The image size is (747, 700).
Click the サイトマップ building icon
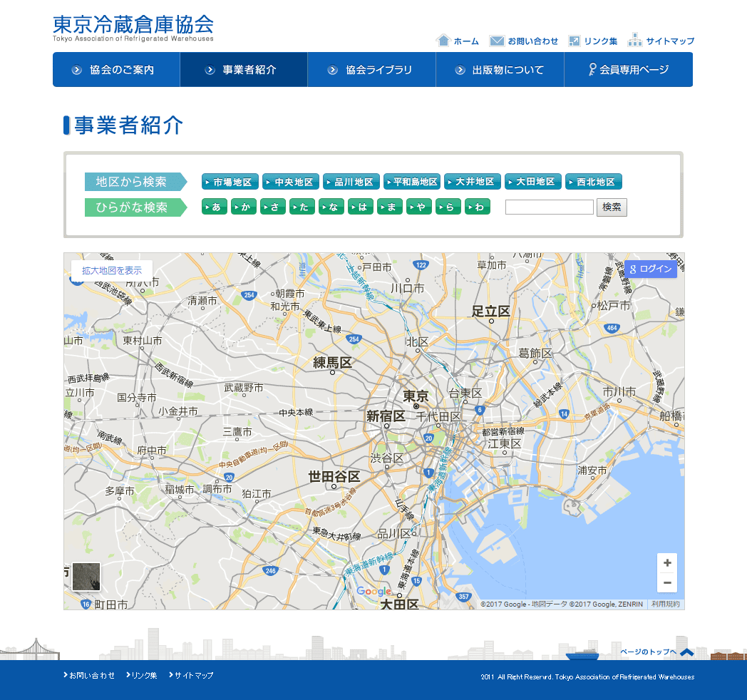tap(635, 41)
